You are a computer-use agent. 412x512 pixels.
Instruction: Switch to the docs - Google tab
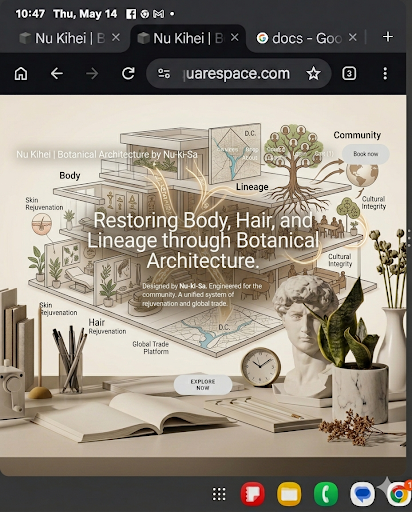299,38
